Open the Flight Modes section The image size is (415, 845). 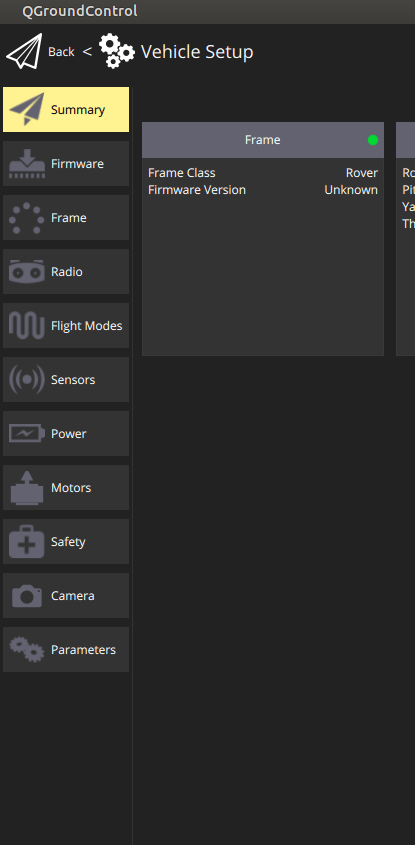click(66, 325)
